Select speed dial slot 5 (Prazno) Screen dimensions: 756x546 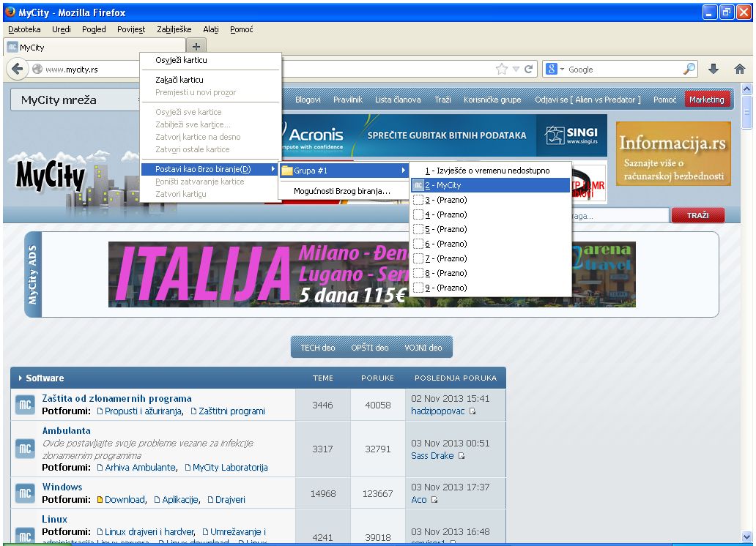(491, 229)
